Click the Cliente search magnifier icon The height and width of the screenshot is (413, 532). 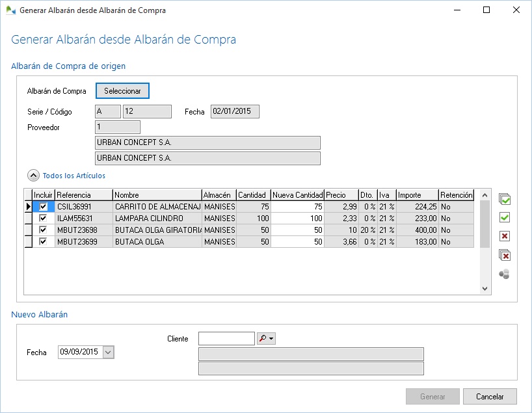coord(263,339)
